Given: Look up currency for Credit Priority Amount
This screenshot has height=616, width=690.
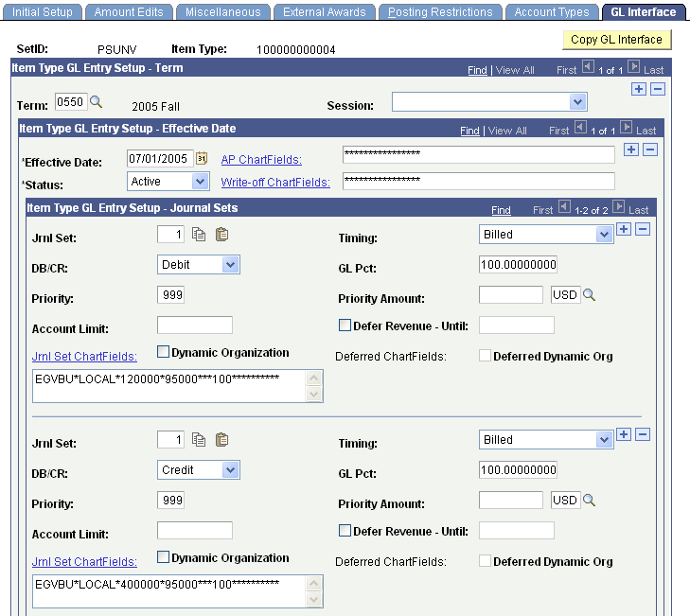Looking at the screenshot, I should (x=590, y=501).
